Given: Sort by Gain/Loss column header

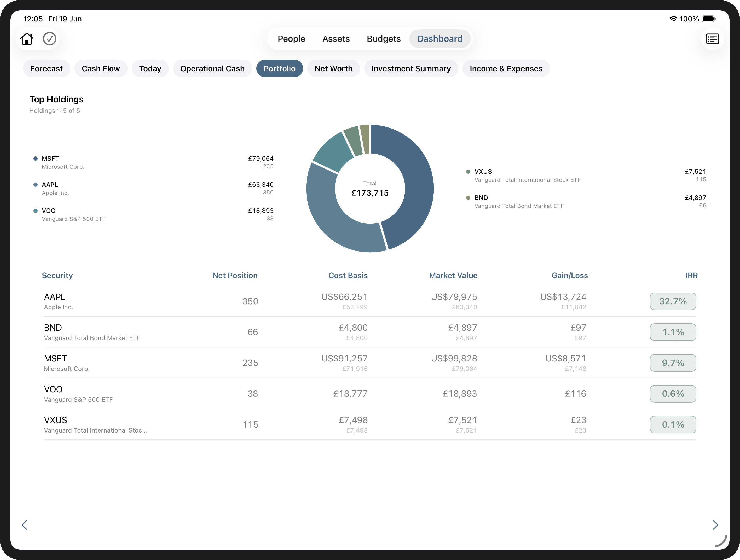Looking at the screenshot, I should coord(570,276).
